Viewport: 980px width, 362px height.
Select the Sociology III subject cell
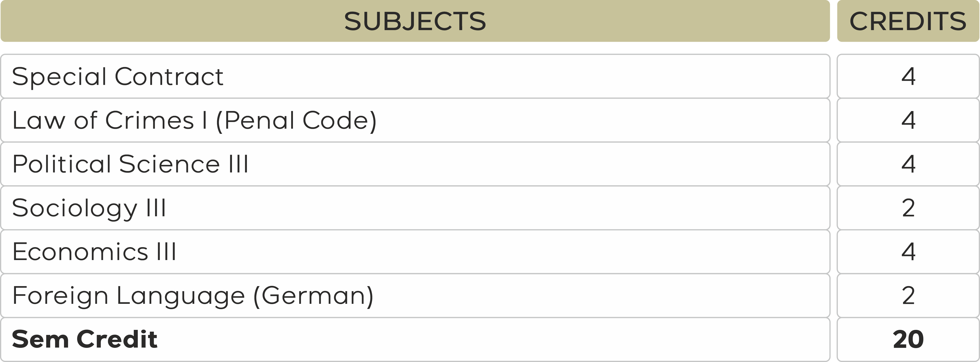(x=89, y=208)
